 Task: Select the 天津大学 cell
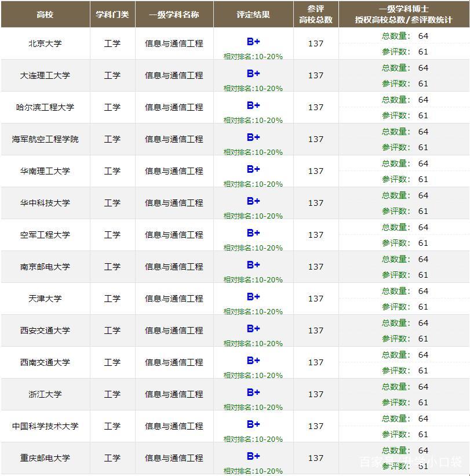coord(45,299)
